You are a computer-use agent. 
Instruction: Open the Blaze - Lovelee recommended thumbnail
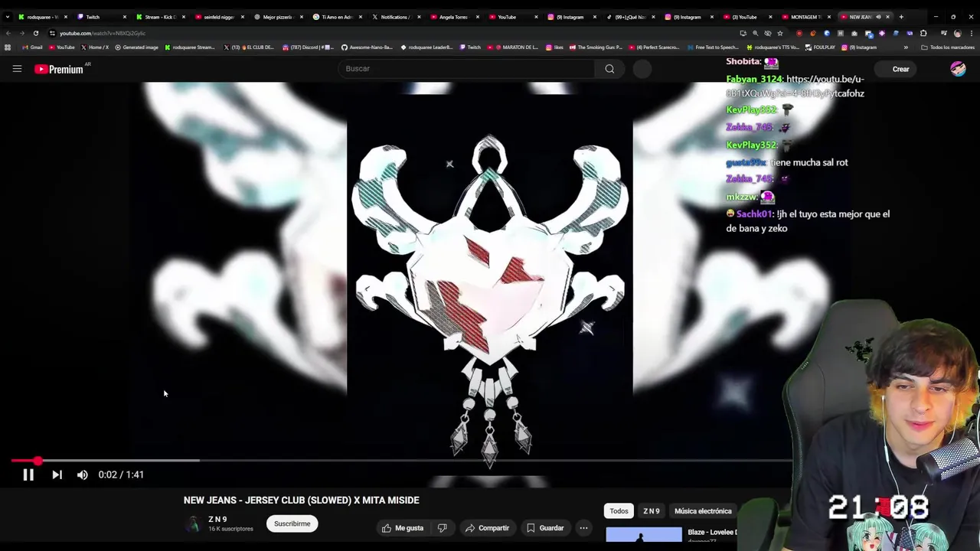point(643,534)
